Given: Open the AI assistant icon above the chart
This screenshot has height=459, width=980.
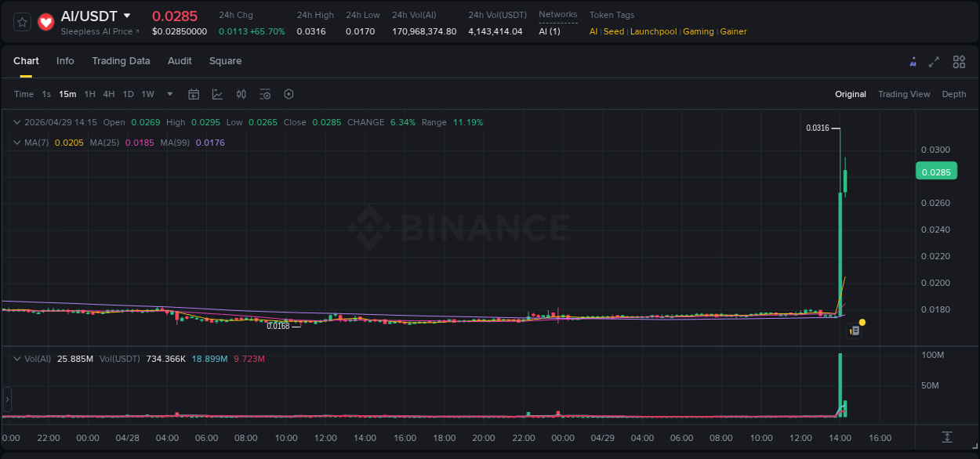Looking at the screenshot, I should click(913, 61).
